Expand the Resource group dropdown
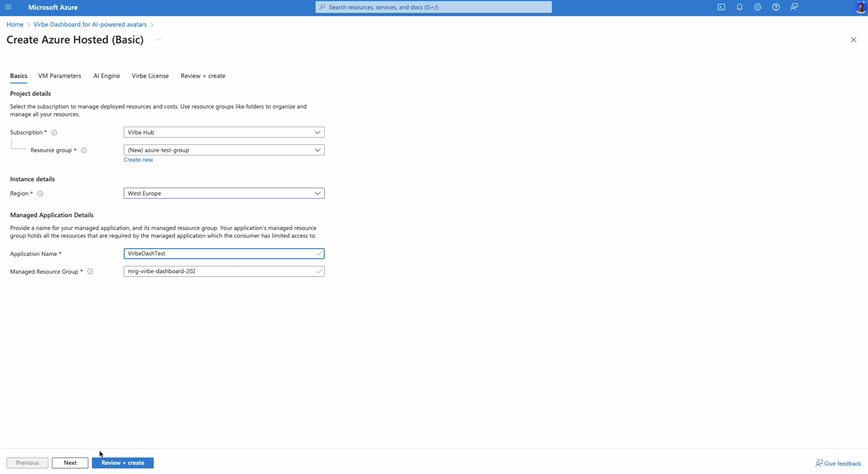Screen dimensions: 868x474 pyautogui.click(x=224, y=150)
